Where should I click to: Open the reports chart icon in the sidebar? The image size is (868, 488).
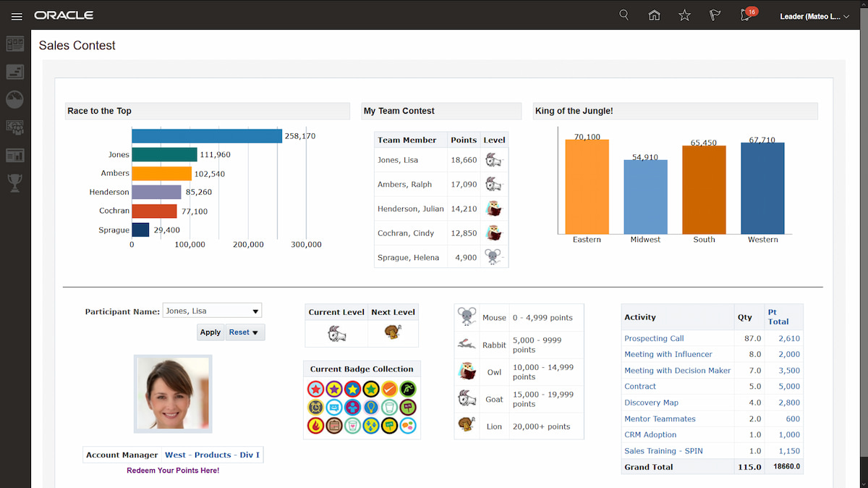15,155
